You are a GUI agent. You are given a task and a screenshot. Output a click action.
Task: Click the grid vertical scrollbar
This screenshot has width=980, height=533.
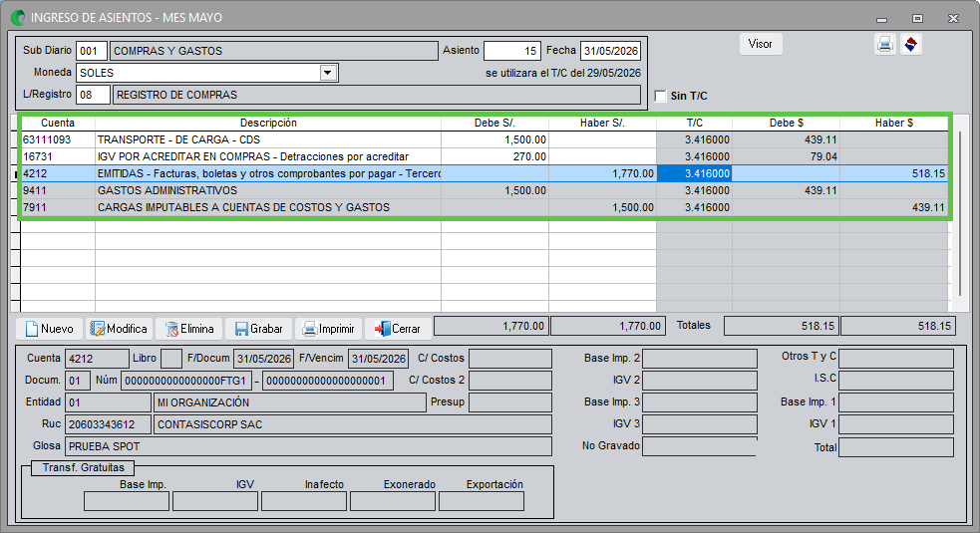(960, 214)
